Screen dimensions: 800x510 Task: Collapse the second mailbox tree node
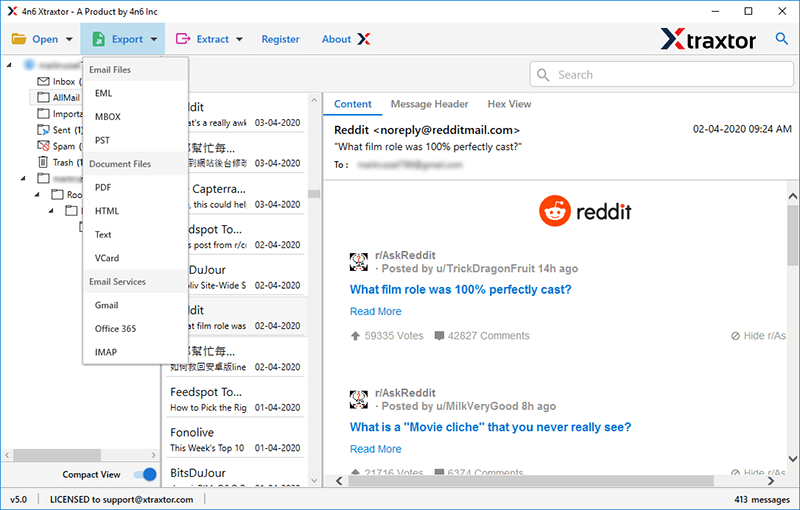point(23,178)
